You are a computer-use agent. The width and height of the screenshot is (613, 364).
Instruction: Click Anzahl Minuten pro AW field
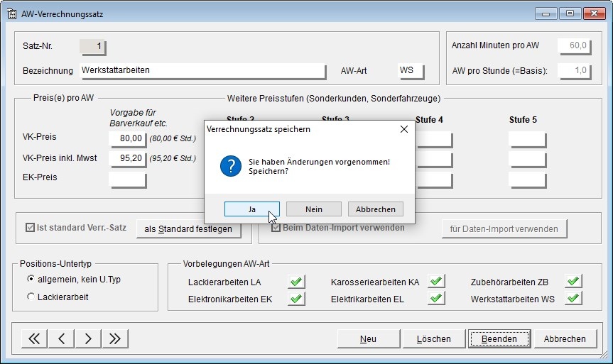click(574, 46)
